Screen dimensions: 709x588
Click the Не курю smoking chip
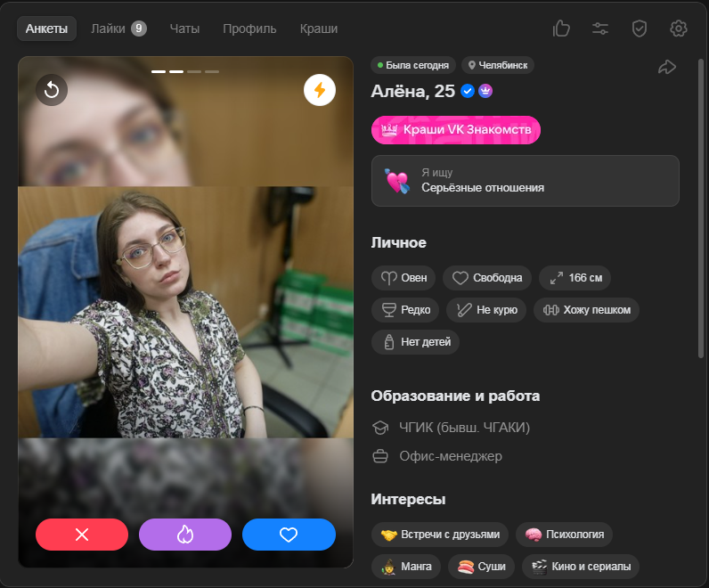[x=486, y=310]
